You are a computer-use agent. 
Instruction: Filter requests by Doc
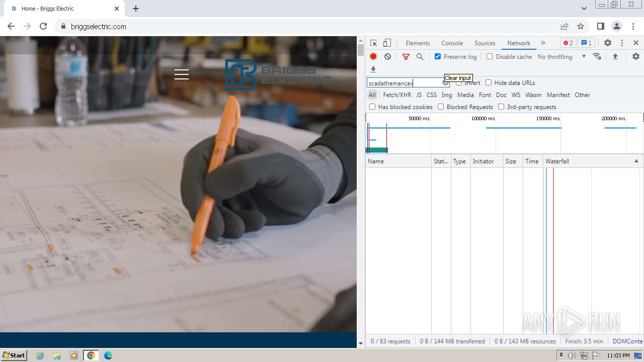[501, 95]
